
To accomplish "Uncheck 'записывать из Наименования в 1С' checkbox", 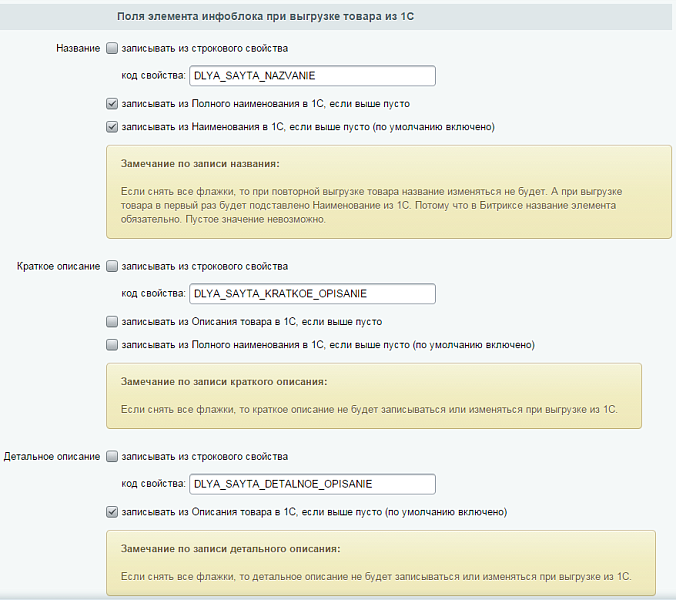I will tap(111, 127).
